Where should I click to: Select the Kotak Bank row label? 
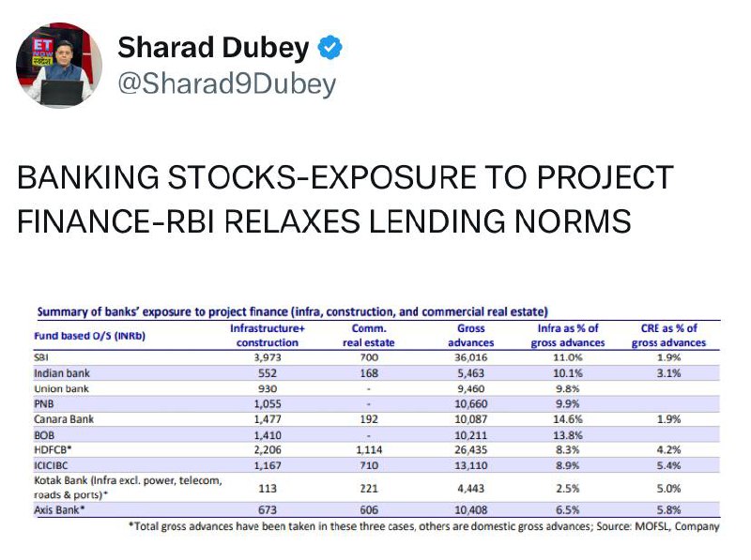coord(128,488)
